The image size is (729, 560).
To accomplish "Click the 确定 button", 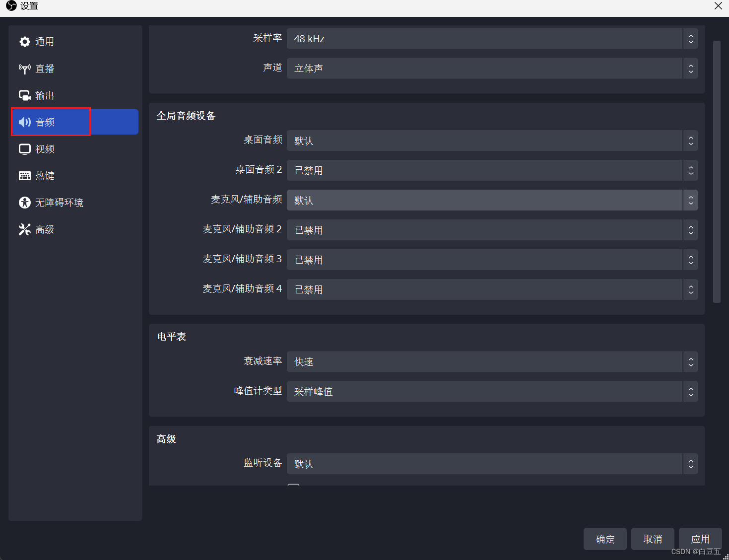I will pos(605,539).
